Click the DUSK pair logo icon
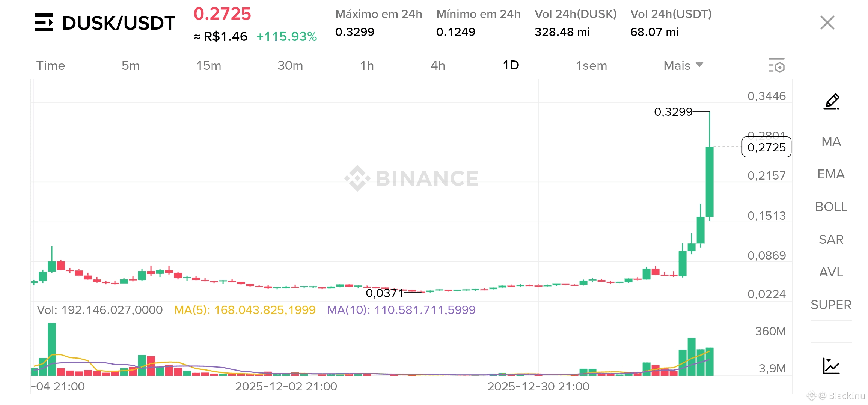 pyautogui.click(x=44, y=23)
